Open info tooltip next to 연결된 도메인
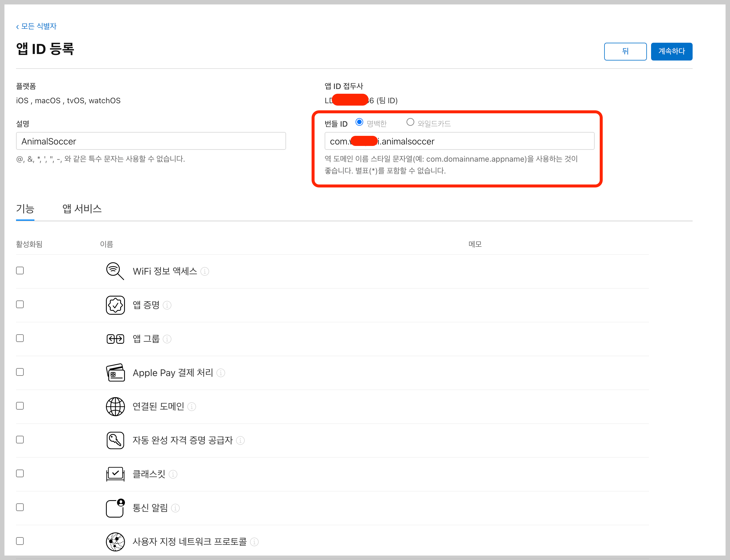 192,407
